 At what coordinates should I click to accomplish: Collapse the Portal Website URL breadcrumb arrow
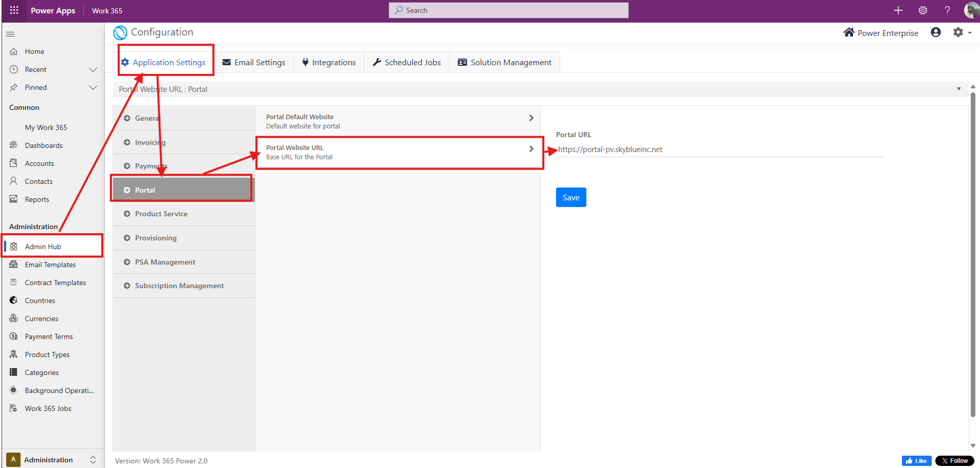click(x=959, y=89)
